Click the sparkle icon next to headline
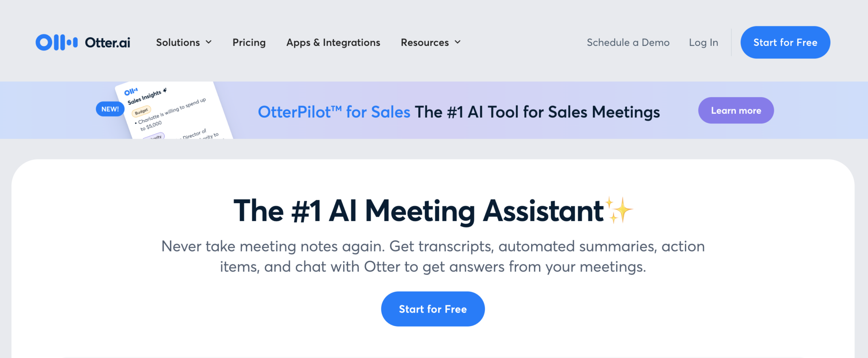Screen dimensions: 868x358 click(x=619, y=209)
